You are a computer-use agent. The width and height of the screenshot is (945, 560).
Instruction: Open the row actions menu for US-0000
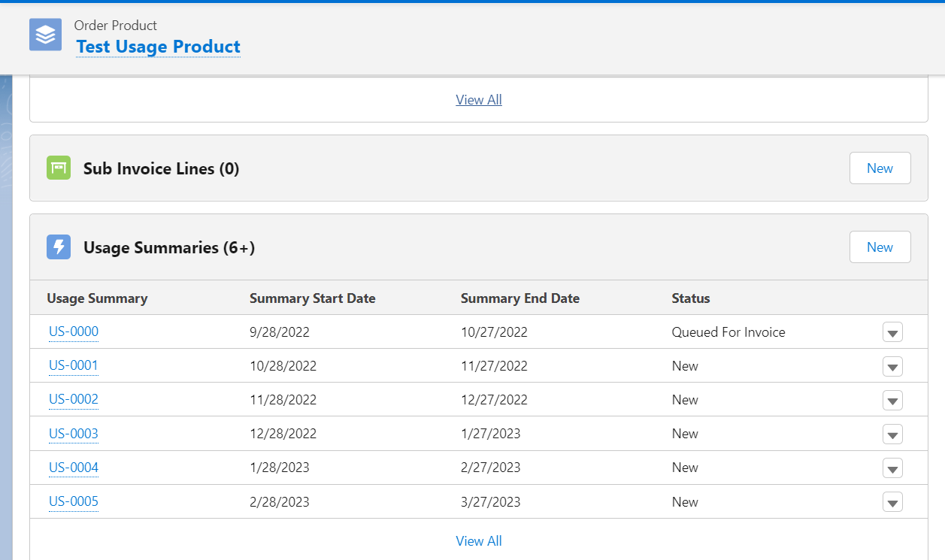coord(892,331)
